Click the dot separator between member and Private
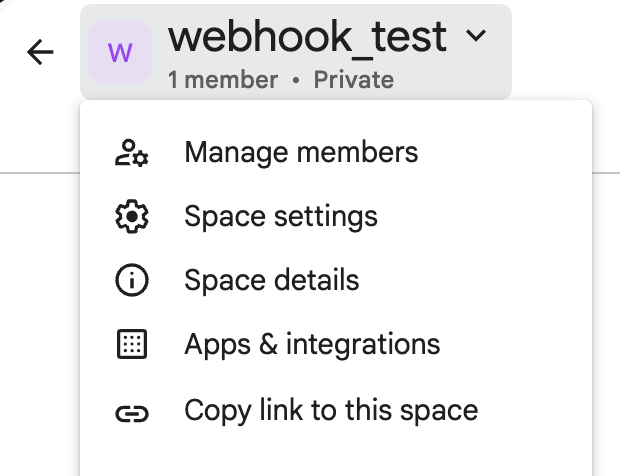Viewport: 620px width, 476px height. tap(296, 80)
